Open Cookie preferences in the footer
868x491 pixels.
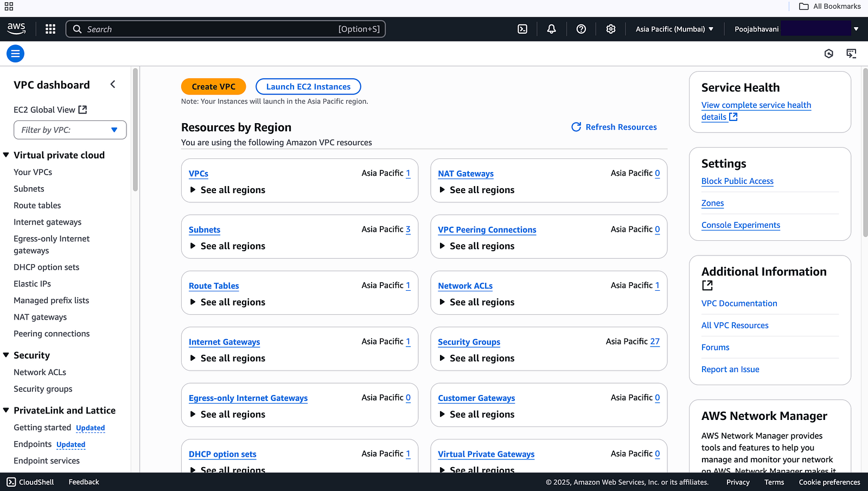[829, 482]
